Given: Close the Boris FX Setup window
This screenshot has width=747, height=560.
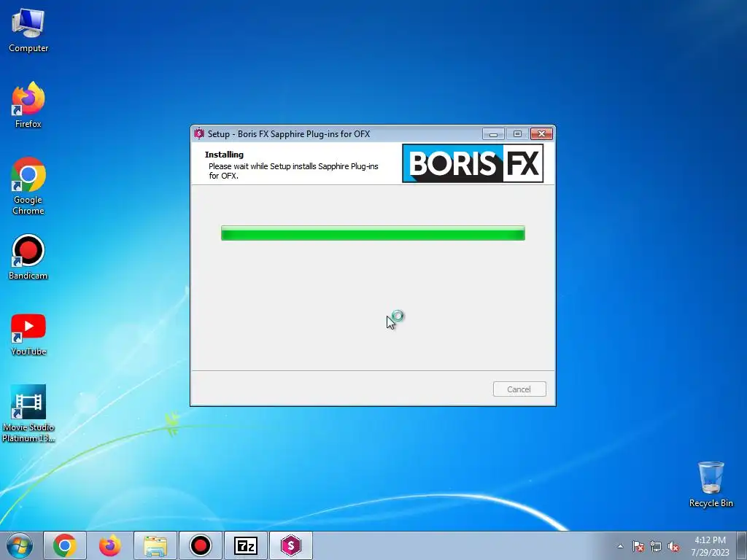Looking at the screenshot, I should coord(541,134).
